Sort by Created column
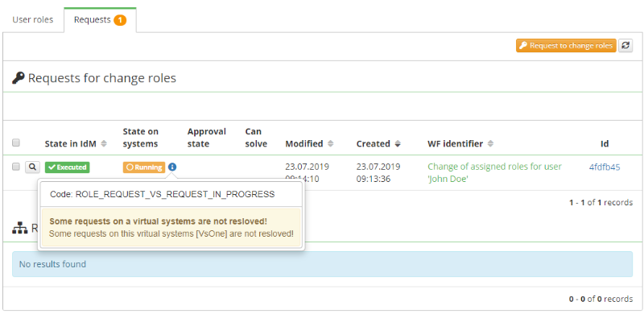The height and width of the screenshot is (314, 644). (x=378, y=144)
